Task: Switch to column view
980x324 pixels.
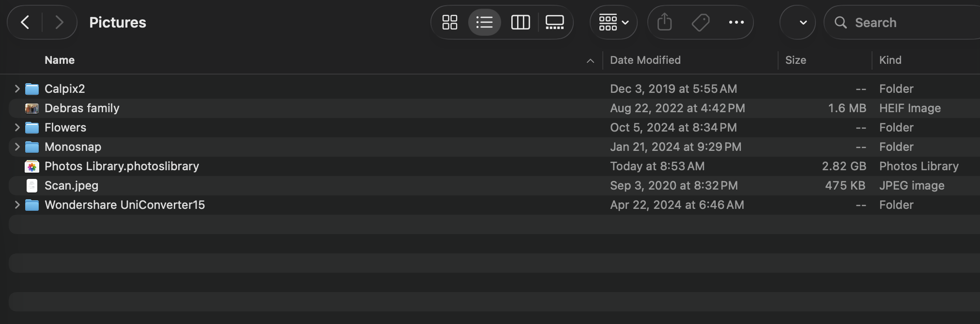Action: tap(521, 22)
